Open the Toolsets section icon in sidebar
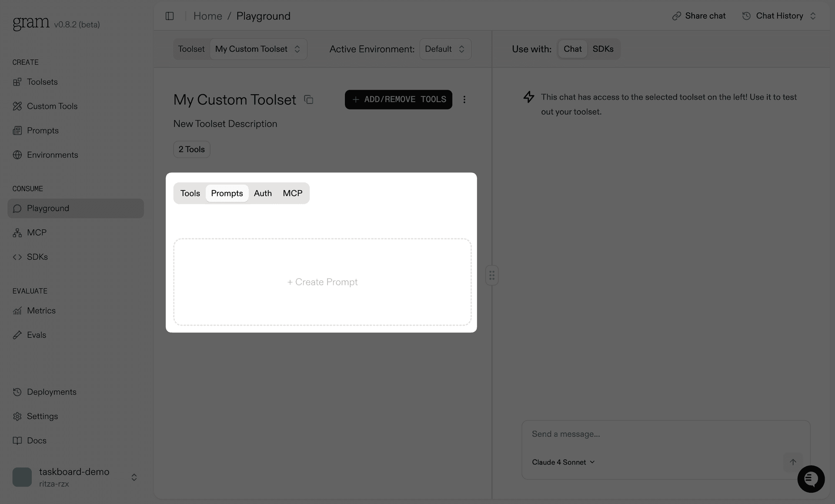Image resolution: width=835 pixels, height=504 pixels. click(17, 82)
